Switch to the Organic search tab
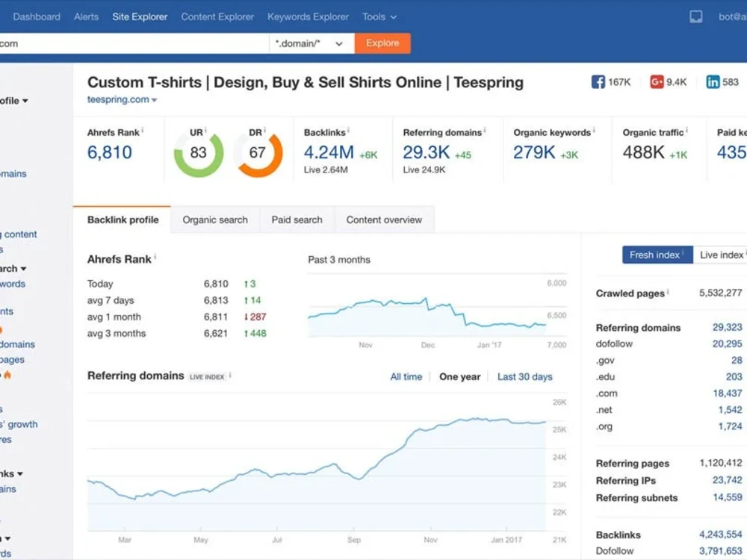Screen dimensions: 747x560 click(215, 220)
